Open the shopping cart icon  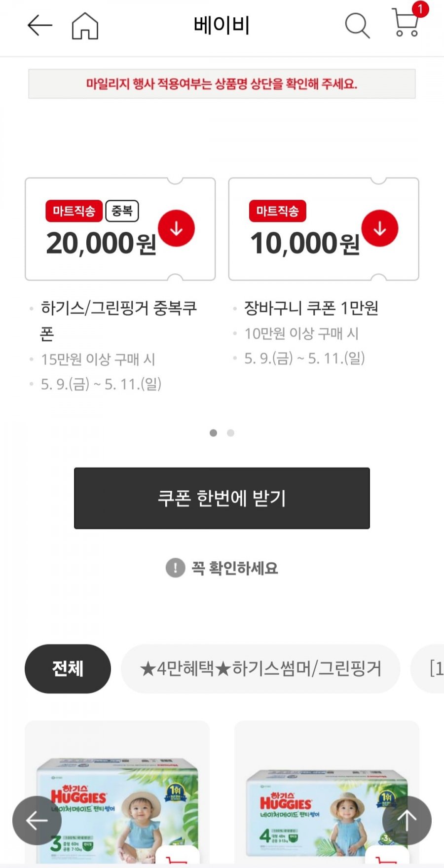click(x=407, y=23)
